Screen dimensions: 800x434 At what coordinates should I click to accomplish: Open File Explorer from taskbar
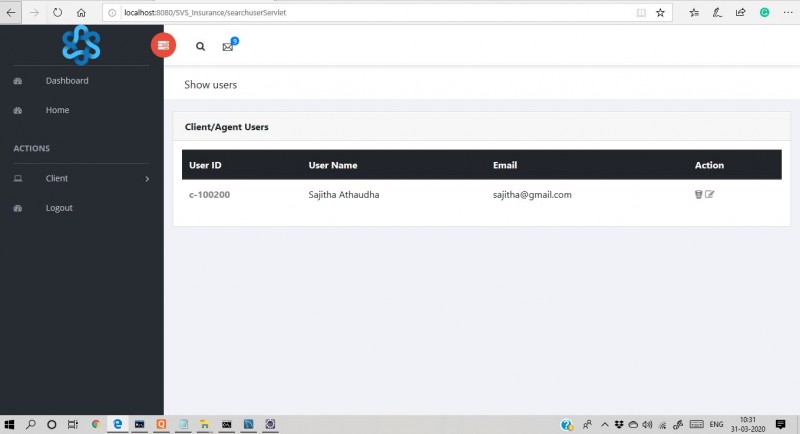click(x=204, y=424)
